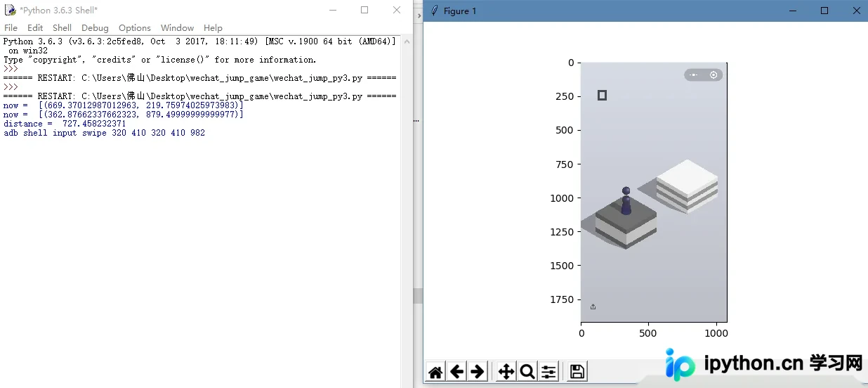Open the Help menu
The image size is (868, 388).
pyautogui.click(x=213, y=28)
